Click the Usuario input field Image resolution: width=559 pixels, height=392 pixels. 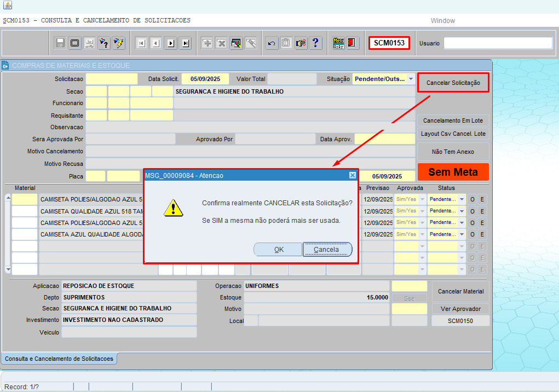498,43
